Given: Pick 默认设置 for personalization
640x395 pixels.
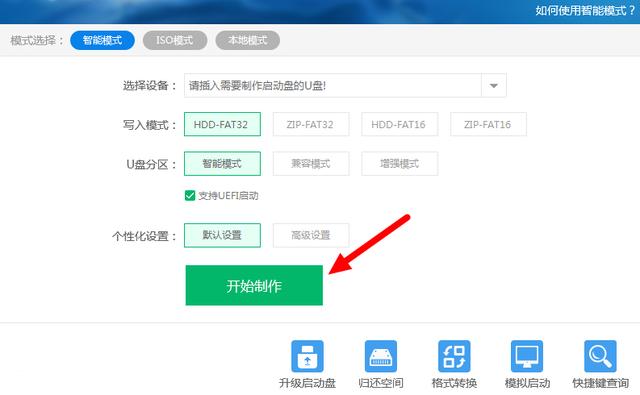Looking at the screenshot, I should (x=222, y=235).
